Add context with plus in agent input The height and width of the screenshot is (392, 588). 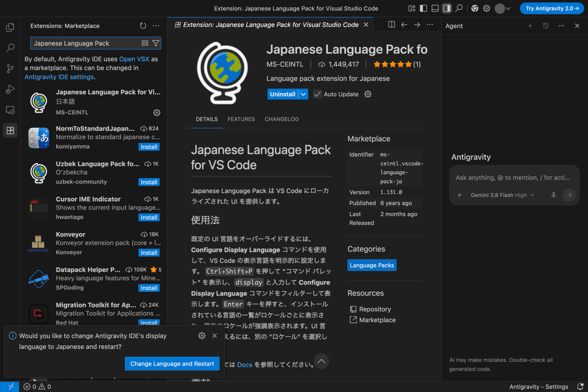click(x=459, y=195)
